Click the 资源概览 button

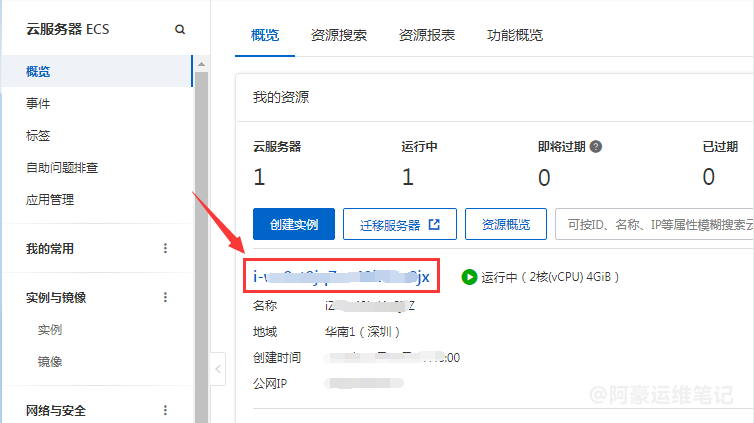coord(506,224)
